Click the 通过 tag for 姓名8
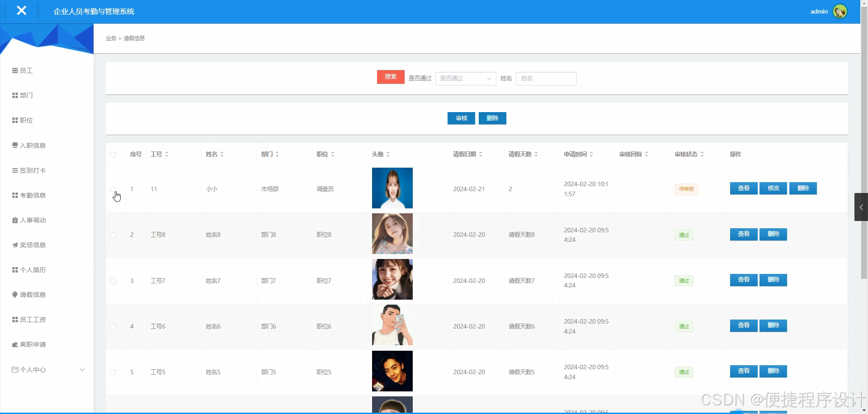 point(684,235)
